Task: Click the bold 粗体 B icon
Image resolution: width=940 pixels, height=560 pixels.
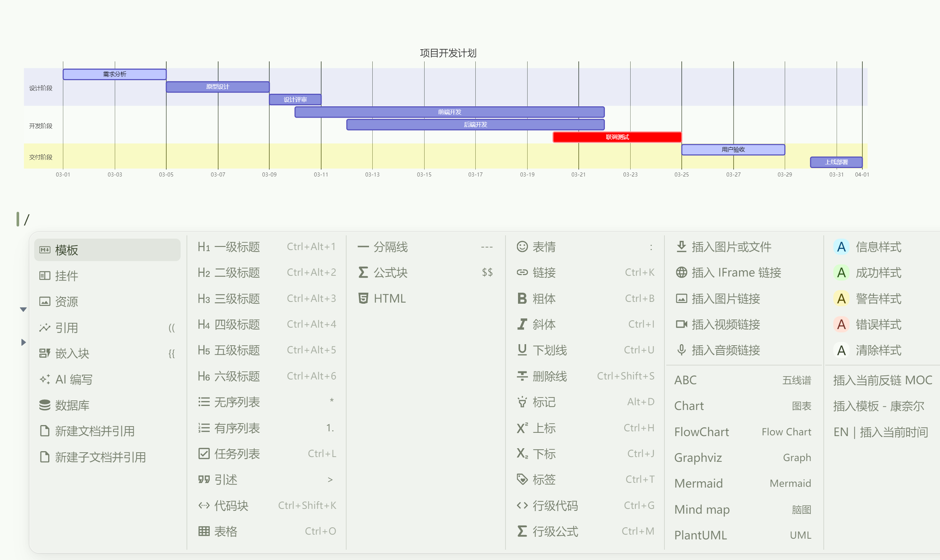Action: pos(522,299)
